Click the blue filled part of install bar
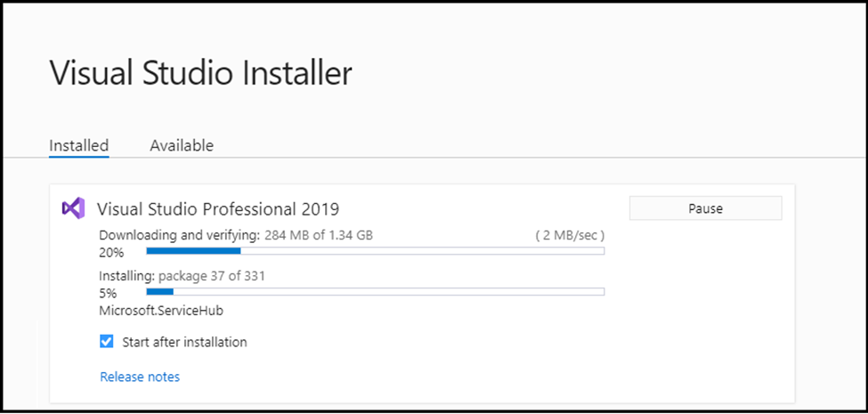This screenshot has width=868, height=414. point(160,291)
